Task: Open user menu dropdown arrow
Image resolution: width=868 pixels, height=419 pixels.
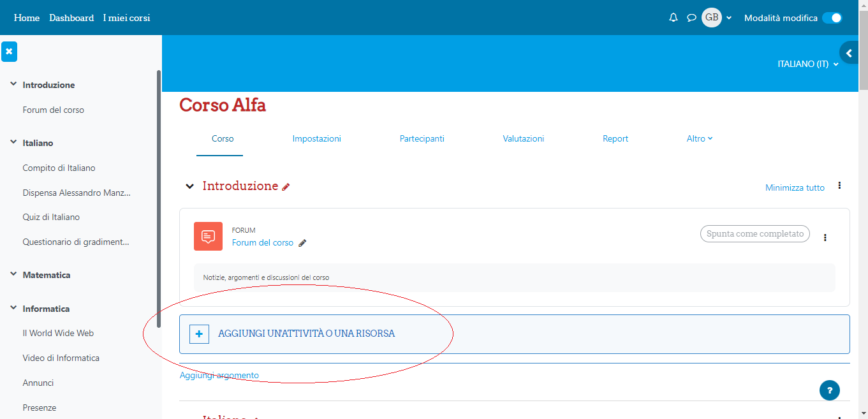Action: pos(729,18)
